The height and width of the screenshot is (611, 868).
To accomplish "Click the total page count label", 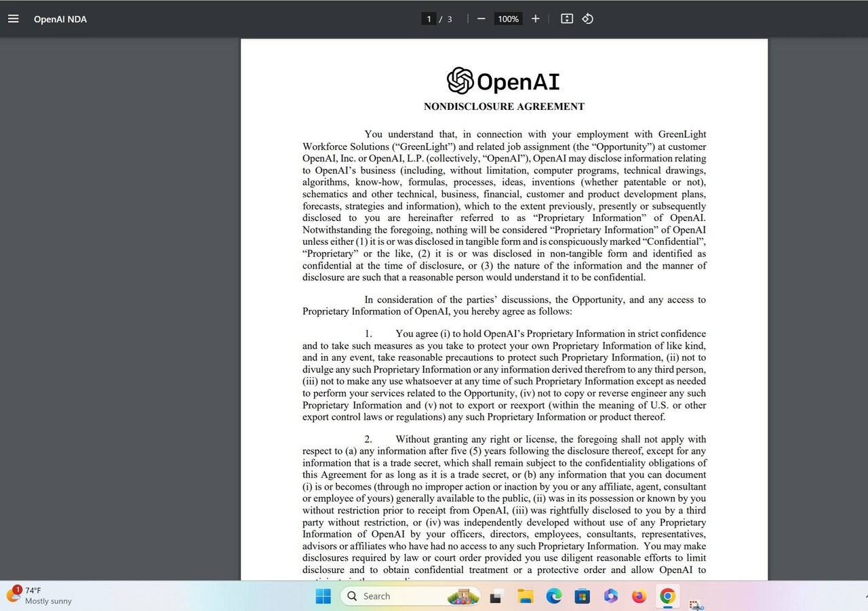I will click(x=449, y=19).
